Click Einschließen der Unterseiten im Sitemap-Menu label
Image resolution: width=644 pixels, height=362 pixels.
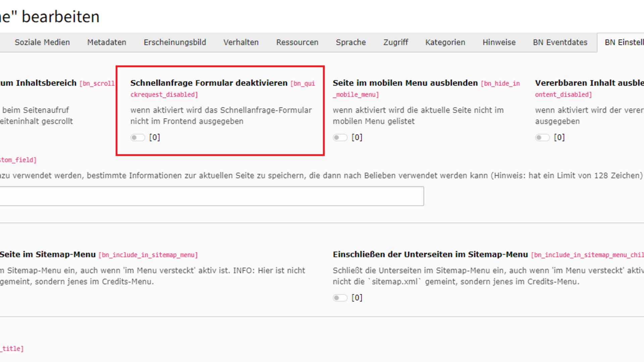[x=430, y=254]
